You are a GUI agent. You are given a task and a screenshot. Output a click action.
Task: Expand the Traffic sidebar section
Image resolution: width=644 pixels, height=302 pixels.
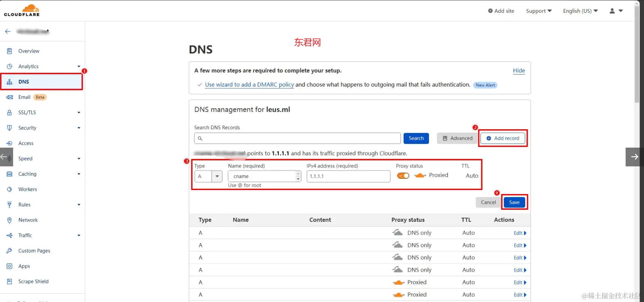(79, 235)
